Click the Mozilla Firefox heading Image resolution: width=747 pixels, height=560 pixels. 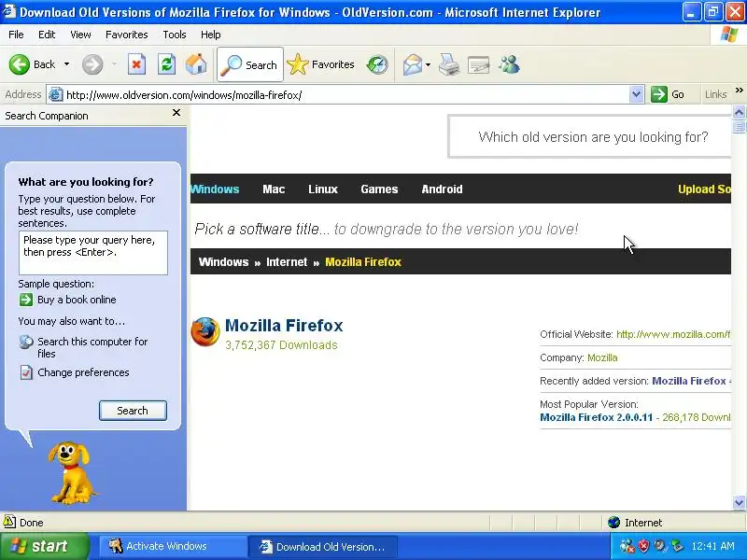pyautogui.click(x=284, y=325)
